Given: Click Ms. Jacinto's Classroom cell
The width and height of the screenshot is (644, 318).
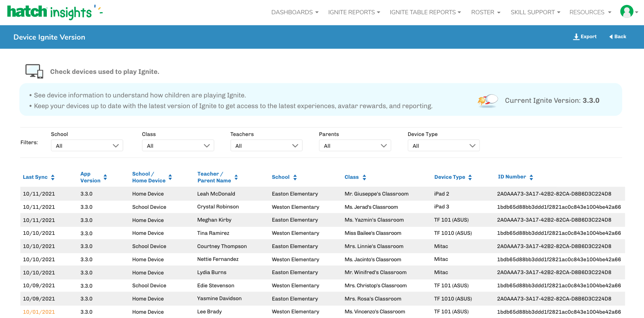Looking at the screenshot, I should pos(373,259).
